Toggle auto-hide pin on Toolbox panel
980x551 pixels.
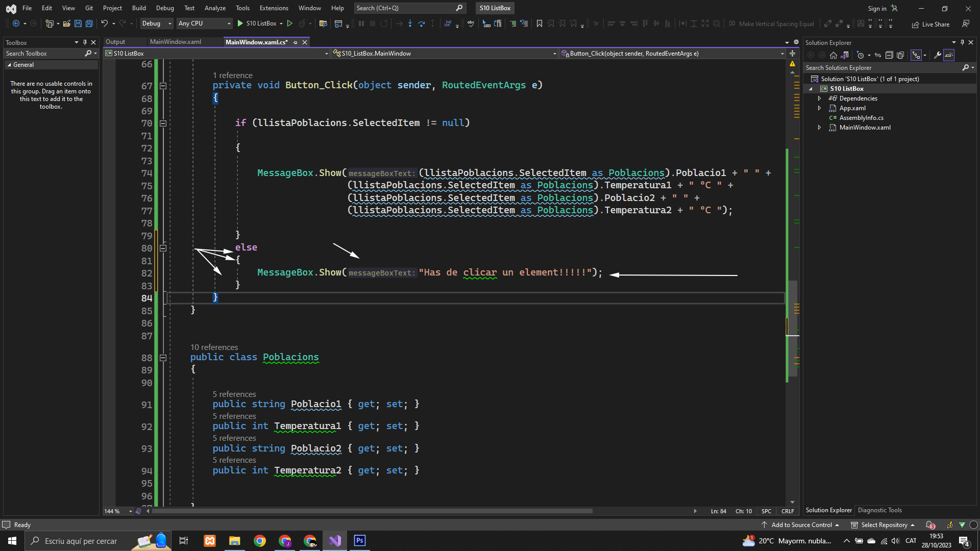[x=85, y=42]
